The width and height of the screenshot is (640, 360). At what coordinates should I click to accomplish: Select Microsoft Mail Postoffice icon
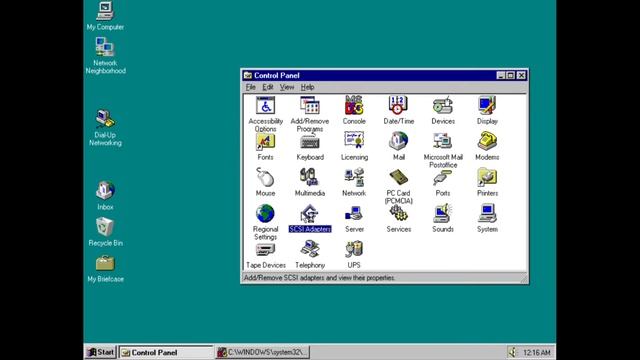point(443,141)
